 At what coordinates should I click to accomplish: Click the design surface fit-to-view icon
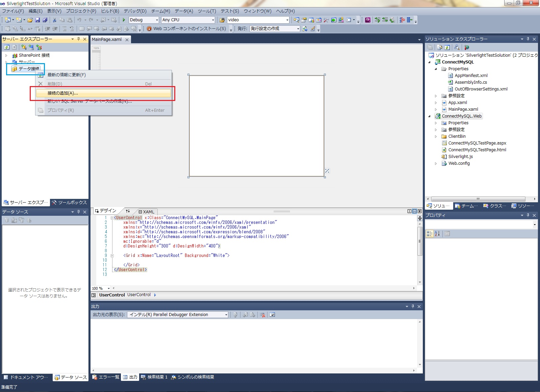pyautogui.click(x=327, y=171)
